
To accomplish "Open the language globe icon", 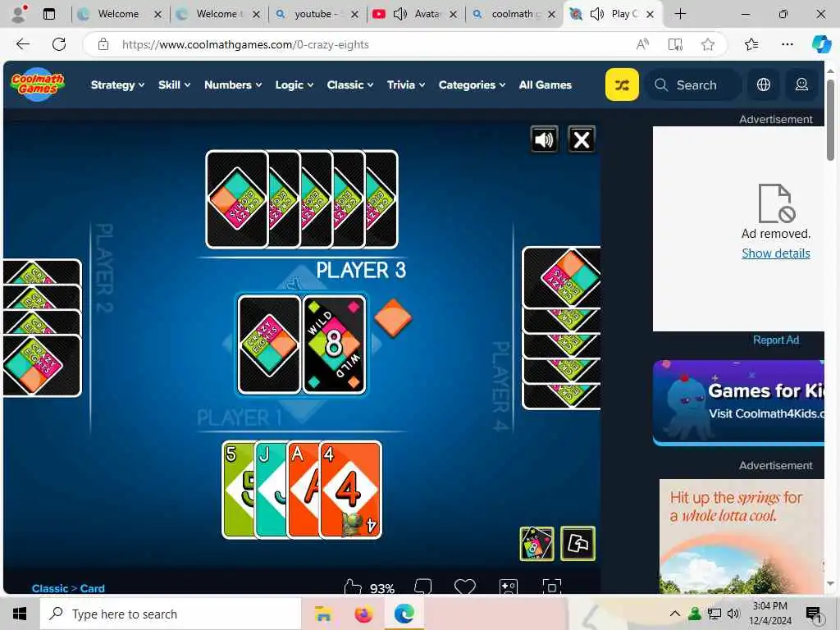I will [764, 84].
